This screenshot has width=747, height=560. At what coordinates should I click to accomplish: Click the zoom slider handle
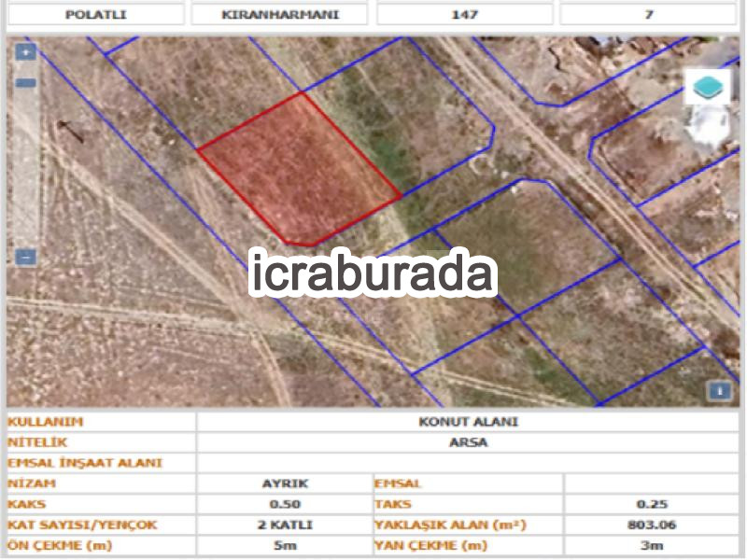click(x=26, y=83)
